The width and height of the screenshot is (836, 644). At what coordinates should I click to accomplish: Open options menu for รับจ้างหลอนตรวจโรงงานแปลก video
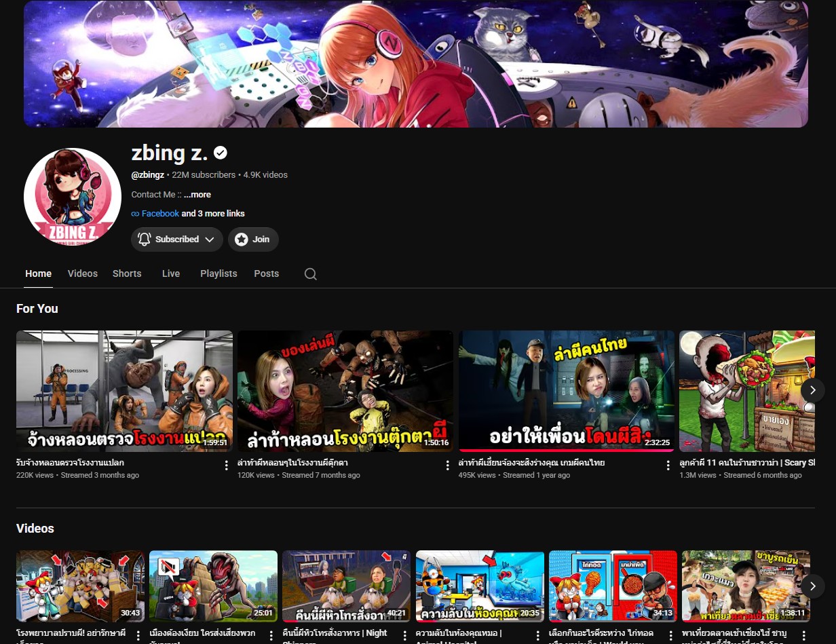click(x=227, y=466)
